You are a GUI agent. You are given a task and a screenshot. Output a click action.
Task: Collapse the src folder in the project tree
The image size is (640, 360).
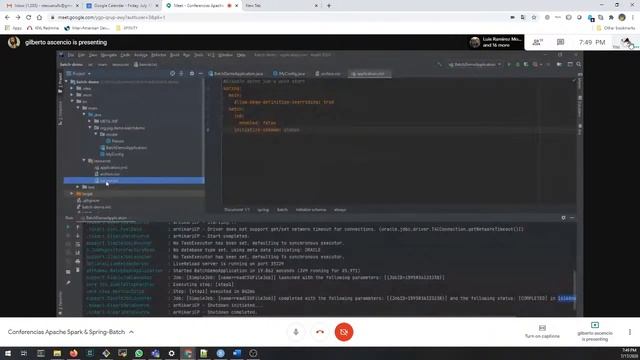pos(72,101)
